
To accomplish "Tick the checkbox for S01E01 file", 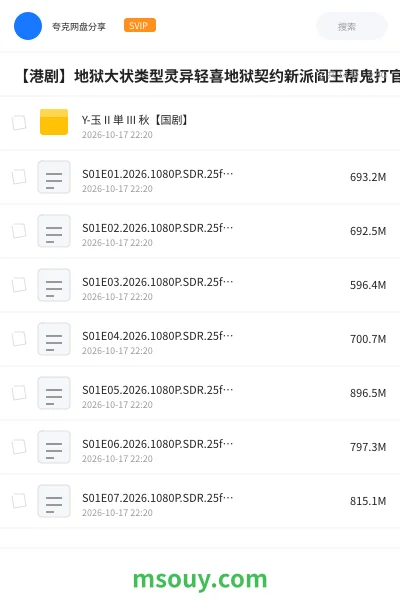I will [x=19, y=177].
